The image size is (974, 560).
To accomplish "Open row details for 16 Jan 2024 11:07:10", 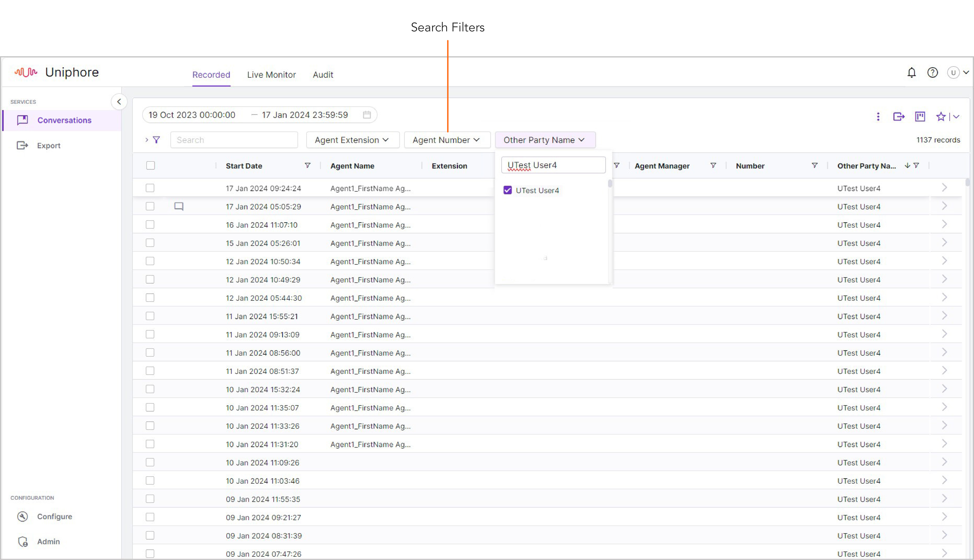I will point(944,224).
